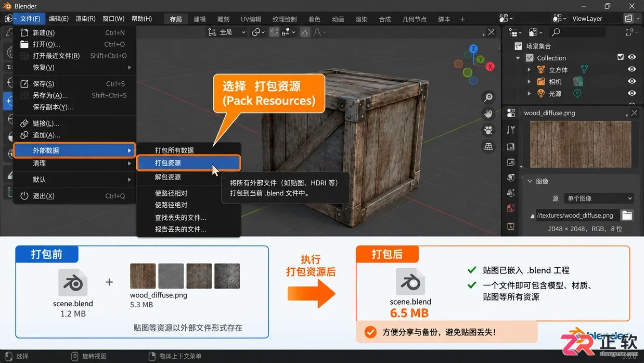
Task: Click the mesh data icon beside 立方体
Action: 584,69
